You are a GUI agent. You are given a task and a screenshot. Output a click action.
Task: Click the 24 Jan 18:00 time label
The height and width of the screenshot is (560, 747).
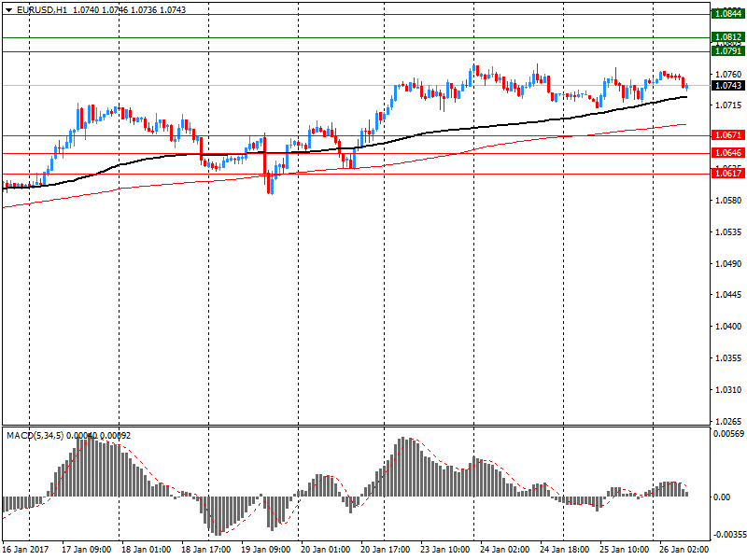click(x=565, y=550)
